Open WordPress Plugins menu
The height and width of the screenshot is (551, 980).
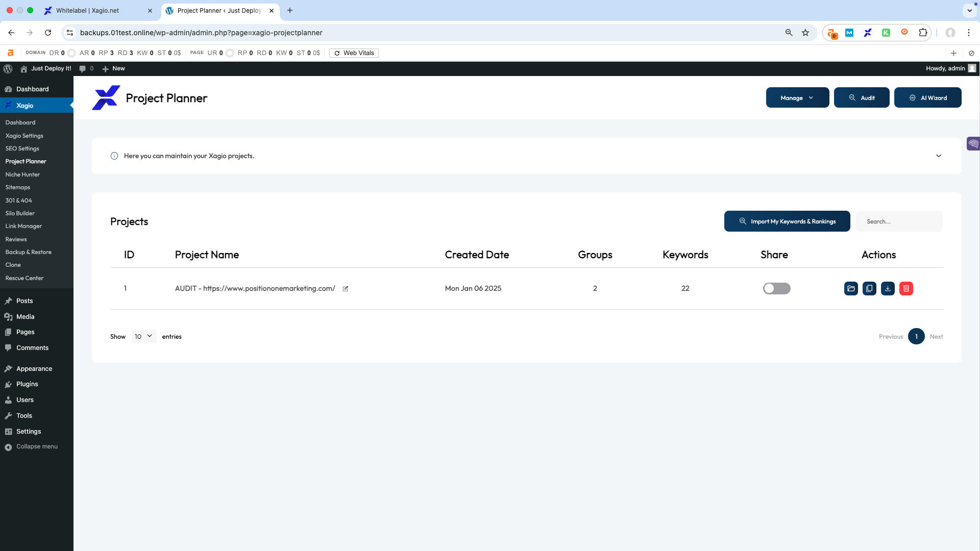coord(27,384)
